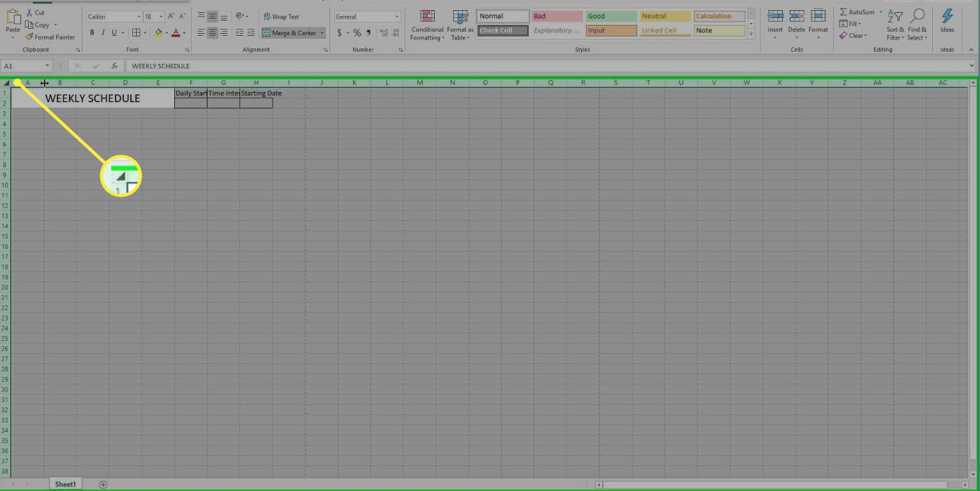The height and width of the screenshot is (491, 980).
Task: Open the Clipboard group dialog launcher
Action: 78,50
